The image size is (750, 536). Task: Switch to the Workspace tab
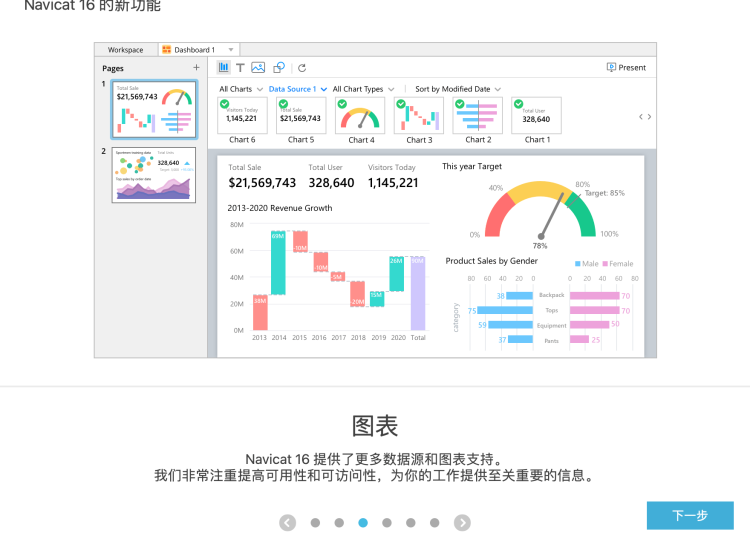pos(126,50)
